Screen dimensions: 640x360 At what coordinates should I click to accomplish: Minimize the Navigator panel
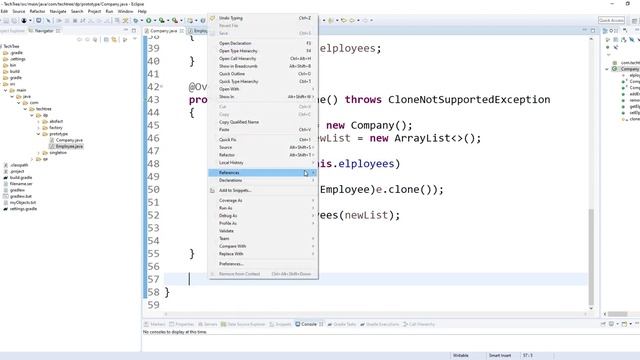(126, 31)
